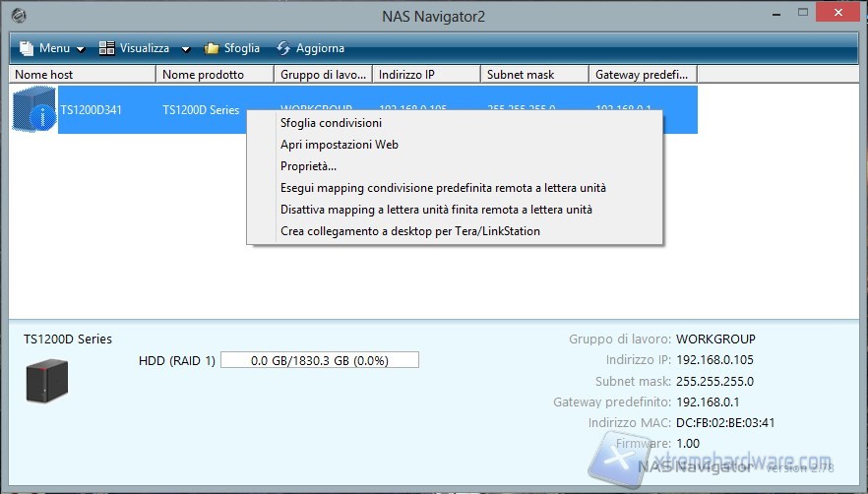Select "Esegui mapping condivisione predefinita" option

click(x=443, y=188)
